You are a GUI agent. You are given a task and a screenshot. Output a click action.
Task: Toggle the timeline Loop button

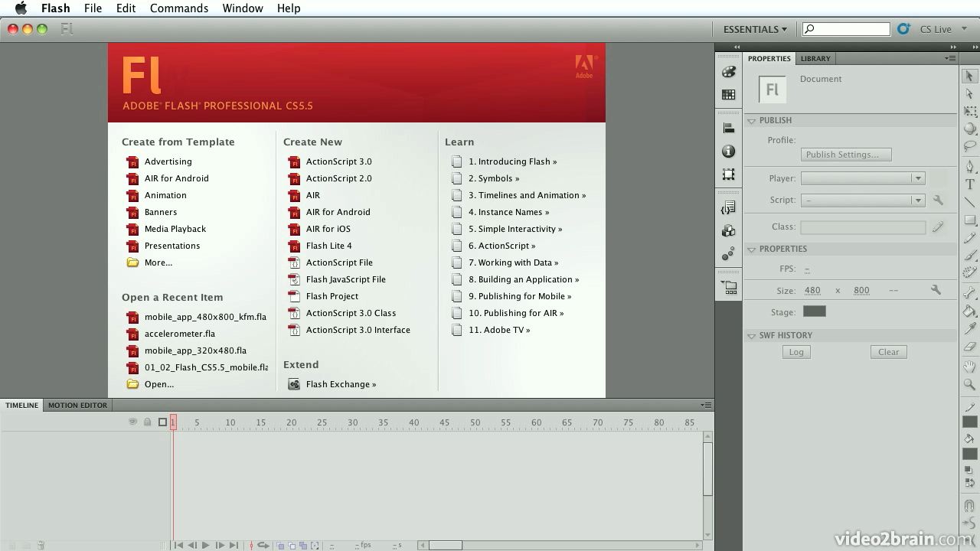click(263, 546)
